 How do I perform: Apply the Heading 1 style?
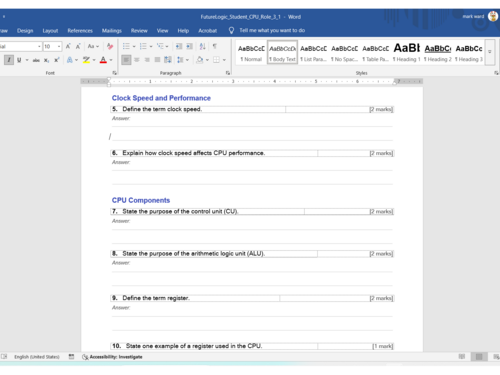(406, 52)
